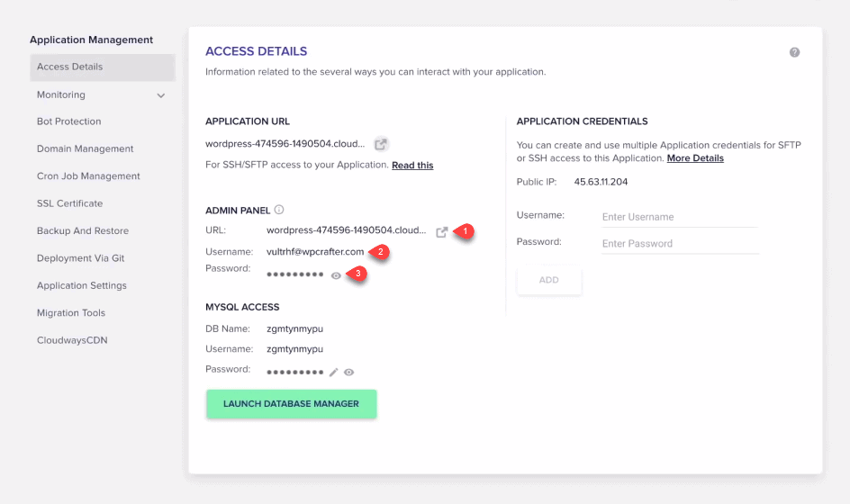Expand the Monitoring menu chevron
This screenshot has width=850, height=504.
click(161, 95)
